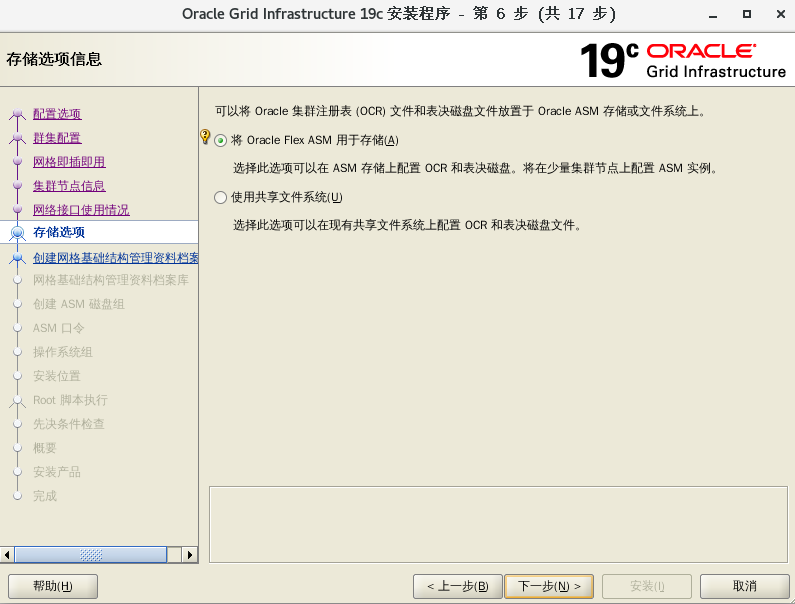
Task: Select the Oracle Flex ASM storage radio button
Action: (x=220, y=140)
